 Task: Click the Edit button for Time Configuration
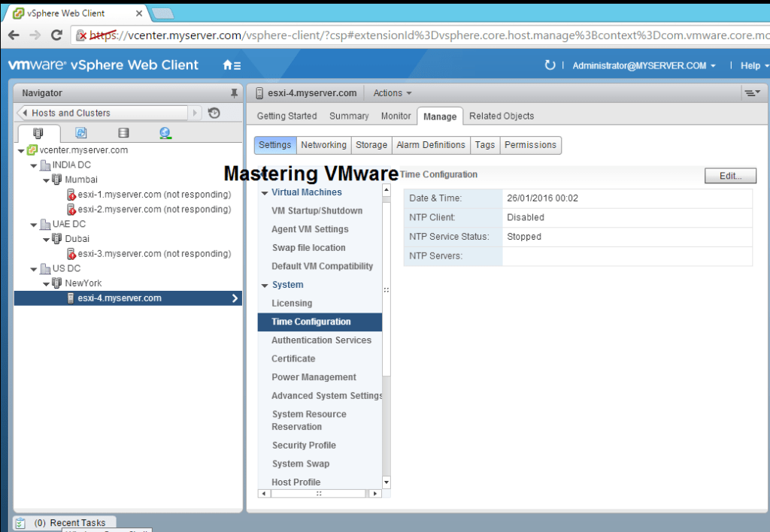729,175
